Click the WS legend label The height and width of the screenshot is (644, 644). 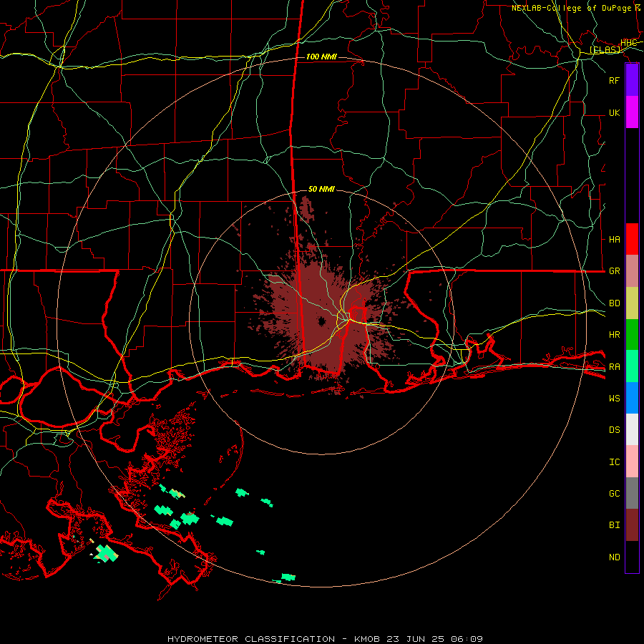tap(614, 398)
